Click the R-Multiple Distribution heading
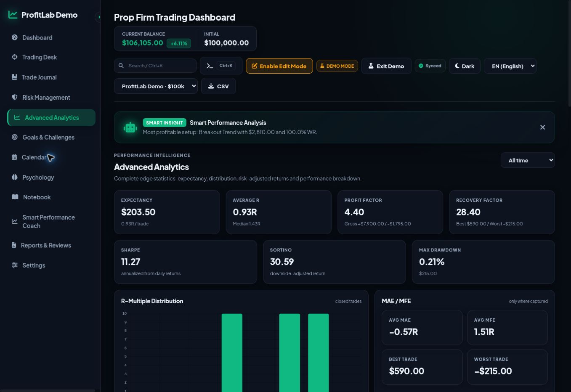Viewport: 571px width, 392px height. [x=152, y=301]
